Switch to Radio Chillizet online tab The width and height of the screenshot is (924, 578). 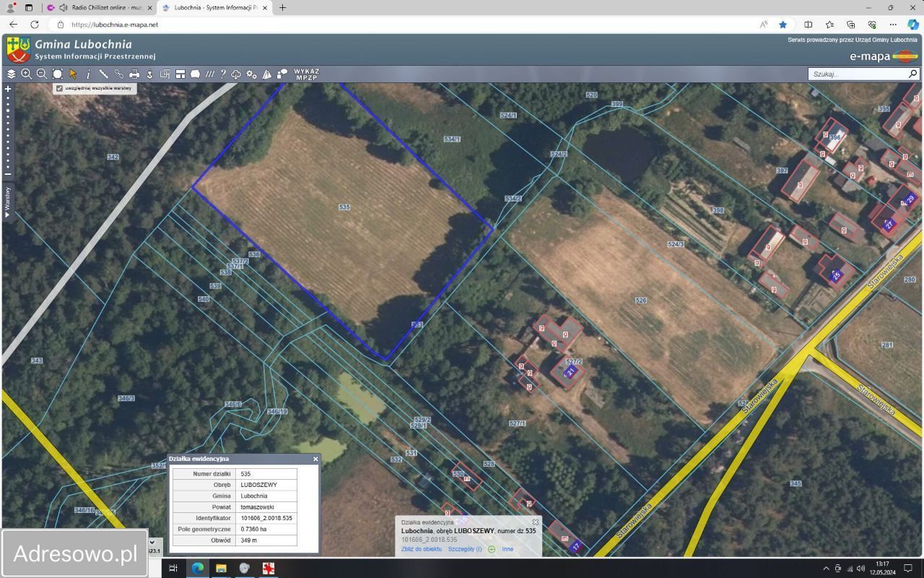pos(100,7)
